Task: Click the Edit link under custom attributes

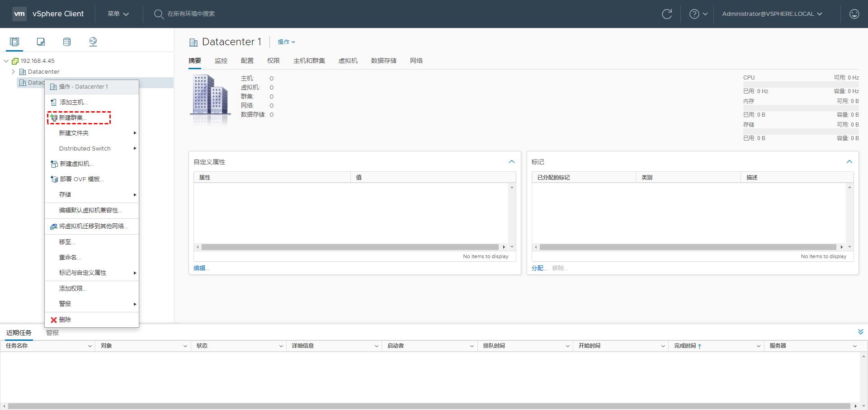Action: [x=201, y=268]
